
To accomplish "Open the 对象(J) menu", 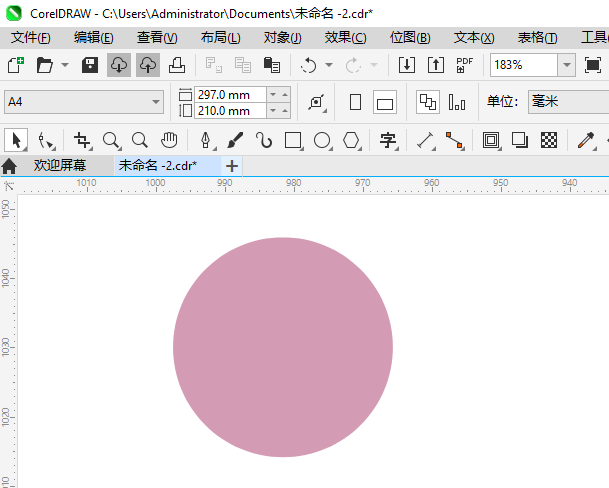I will (282, 38).
